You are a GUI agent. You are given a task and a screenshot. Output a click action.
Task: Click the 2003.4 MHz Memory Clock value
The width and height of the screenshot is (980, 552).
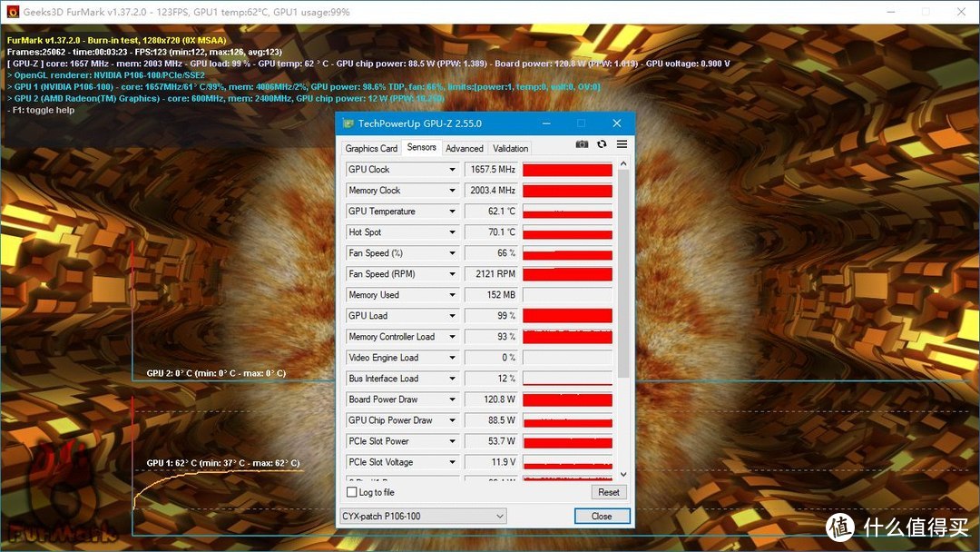pos(492,190)
